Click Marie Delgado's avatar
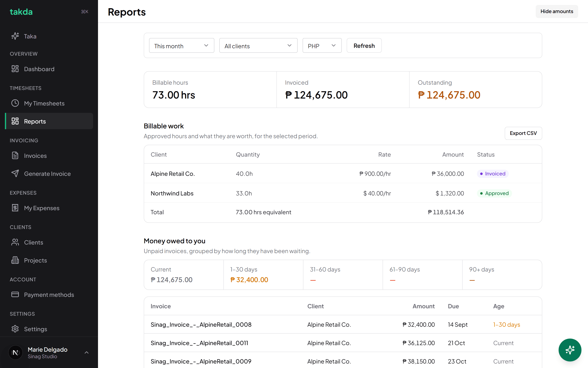This screenshot has width=588, height=368. pos(15,352)
